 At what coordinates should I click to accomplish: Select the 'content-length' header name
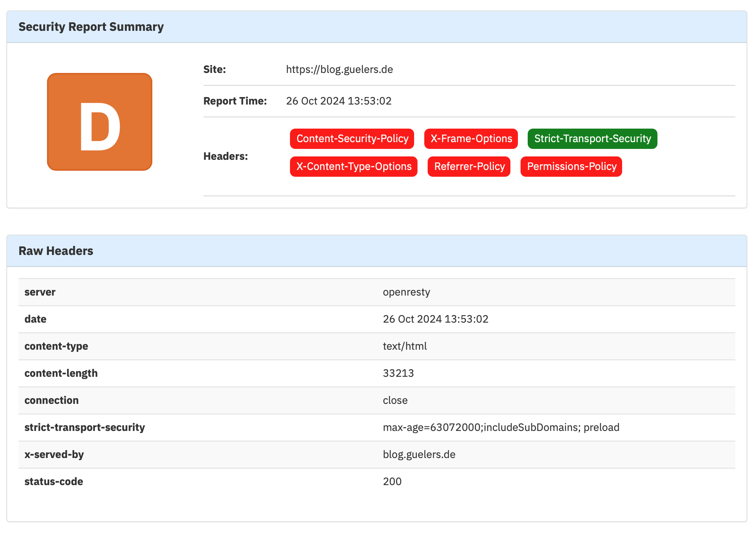point(61,373)
